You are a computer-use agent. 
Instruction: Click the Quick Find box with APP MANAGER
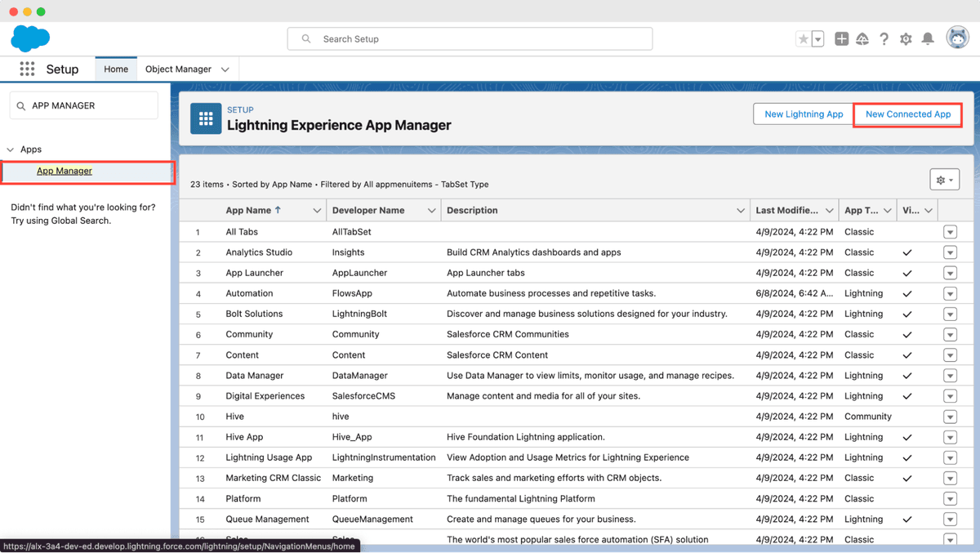(x=84, y=105)
